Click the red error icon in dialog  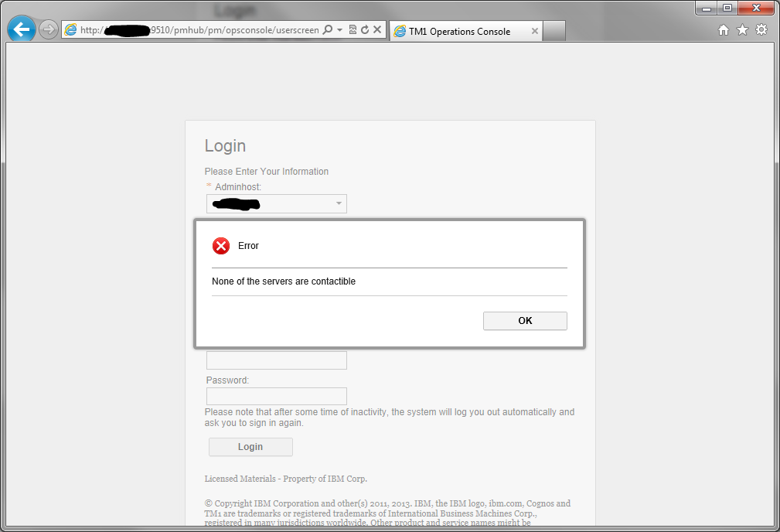[x=221, y=246]
